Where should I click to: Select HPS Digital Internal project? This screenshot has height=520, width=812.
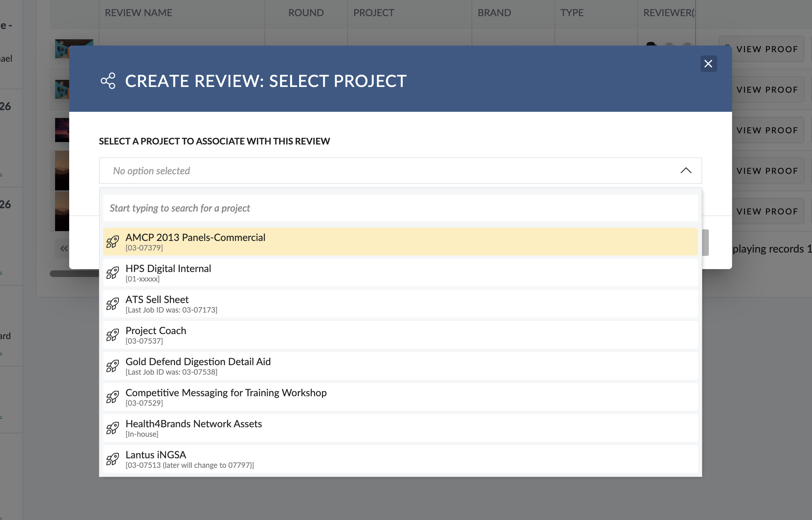[400, 272]
